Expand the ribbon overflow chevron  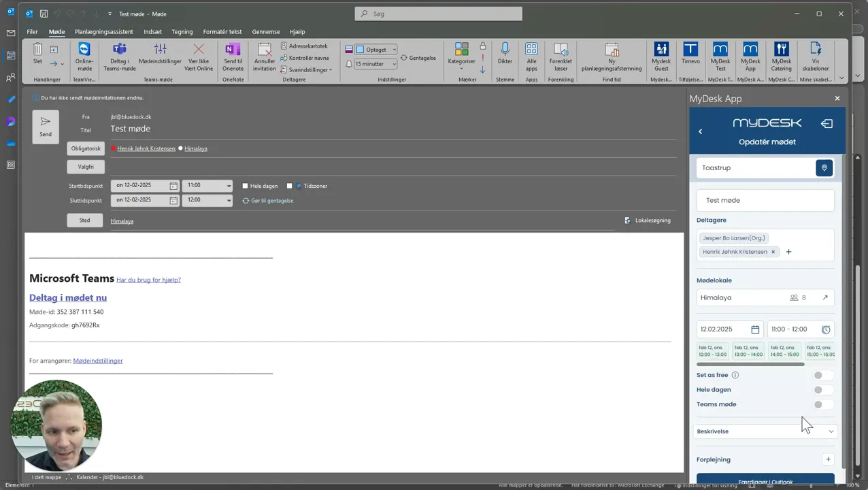click(x=841, y=77)
